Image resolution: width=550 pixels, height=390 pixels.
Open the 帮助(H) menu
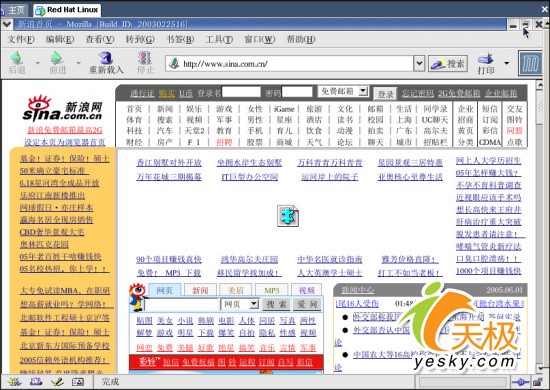[301, 39]
